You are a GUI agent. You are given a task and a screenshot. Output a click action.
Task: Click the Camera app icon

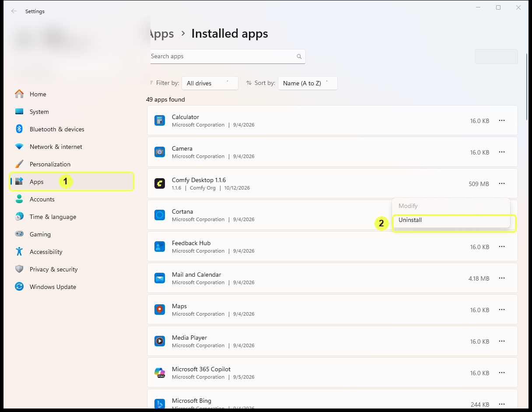160,152
